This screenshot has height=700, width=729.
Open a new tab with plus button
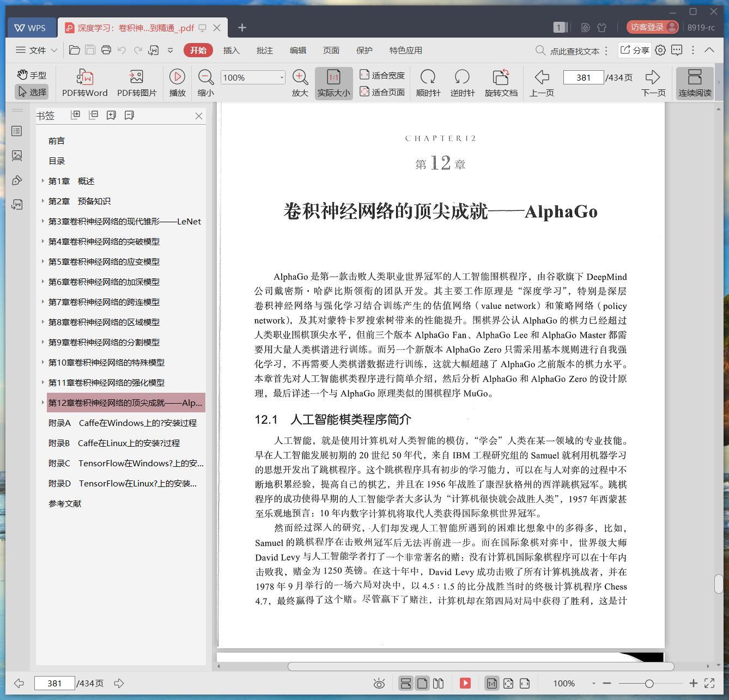click(x=242, y=27)
